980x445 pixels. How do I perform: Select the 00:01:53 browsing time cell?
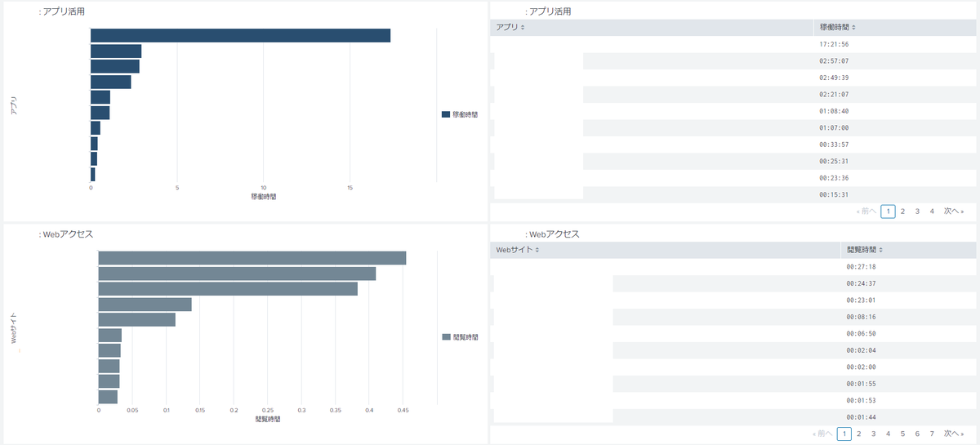(x=862, y=400)
